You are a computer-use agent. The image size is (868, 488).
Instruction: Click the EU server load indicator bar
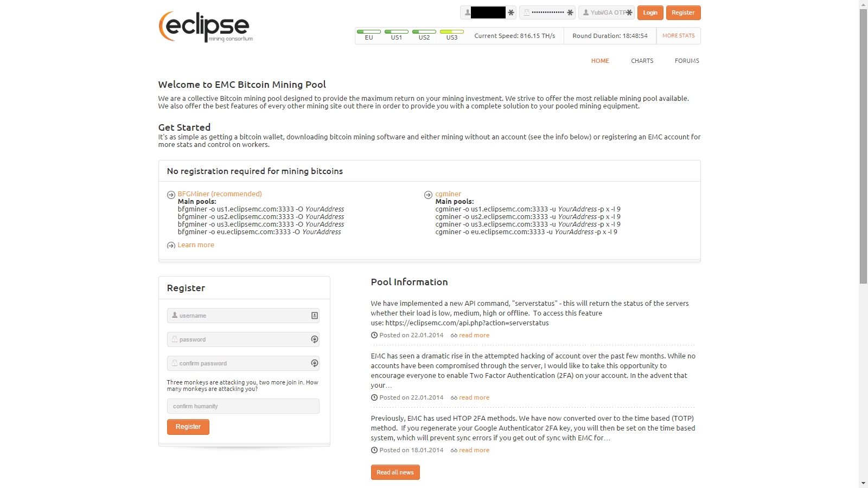click(369, 32)
